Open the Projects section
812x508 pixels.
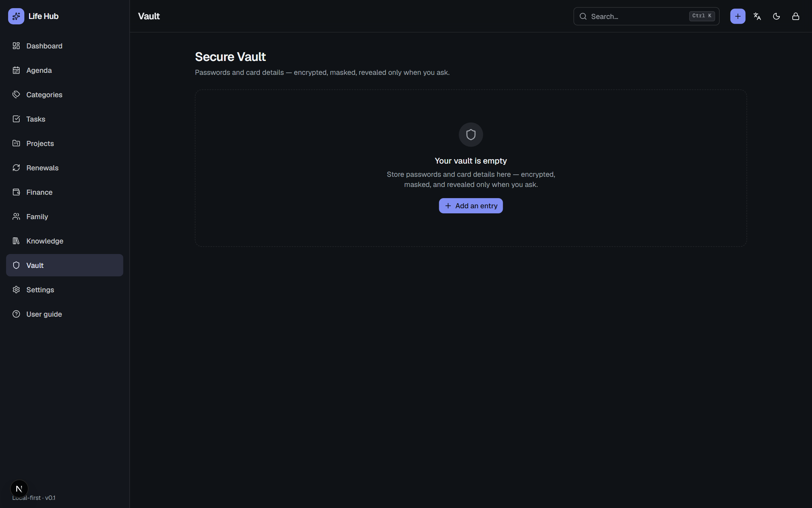(65, 143)
